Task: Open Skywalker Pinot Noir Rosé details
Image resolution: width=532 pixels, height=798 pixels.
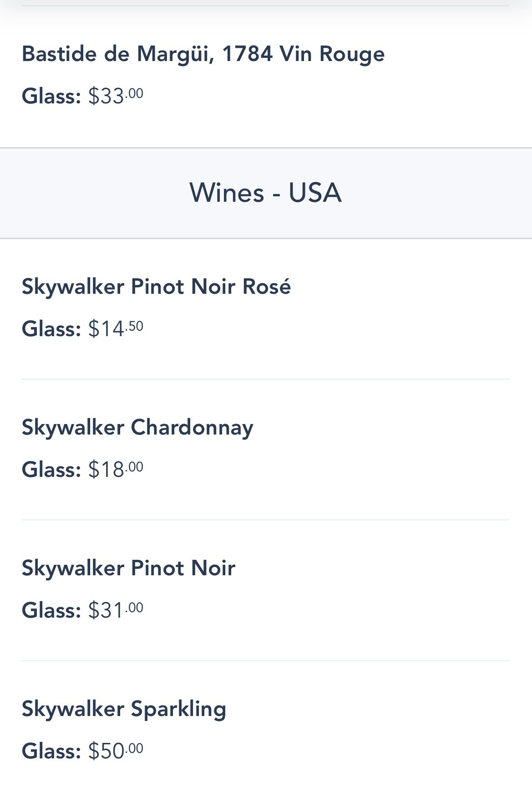Action: [x=156, y=287]
